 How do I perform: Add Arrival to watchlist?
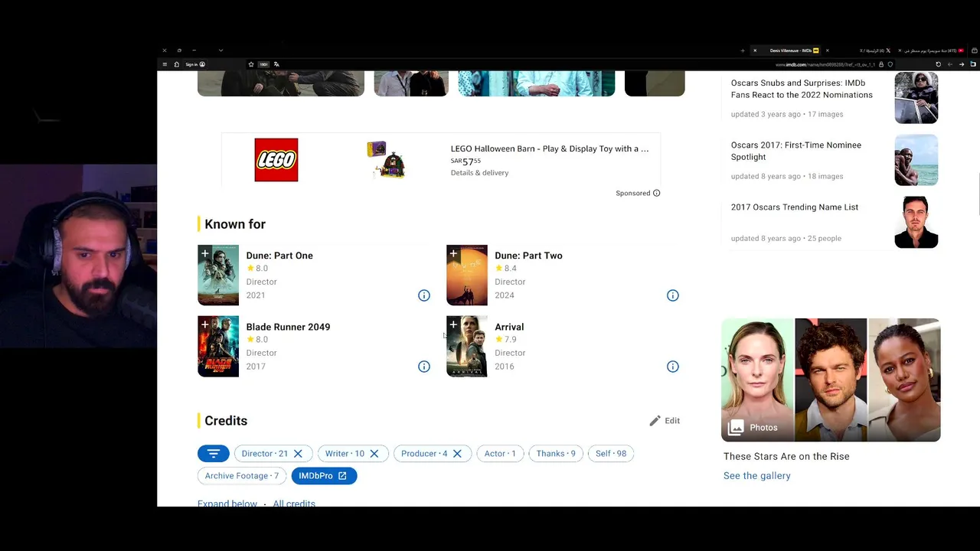click(x=453, y=324)
